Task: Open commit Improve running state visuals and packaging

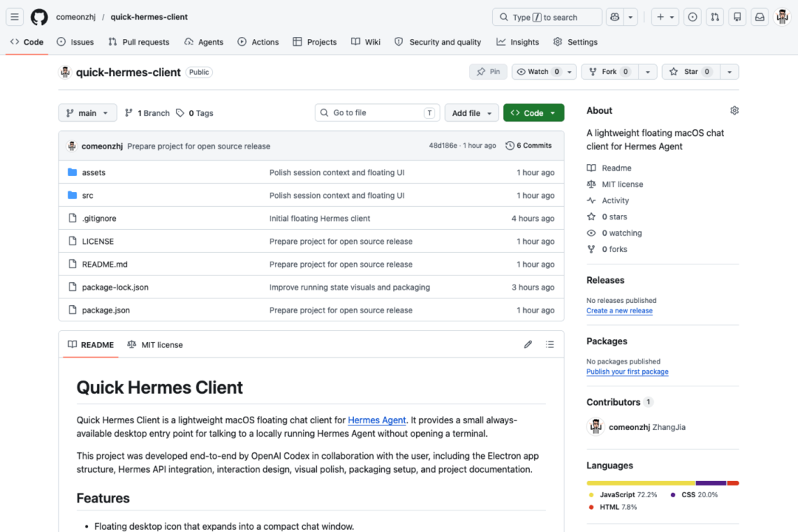Action: tap(349, 287)
